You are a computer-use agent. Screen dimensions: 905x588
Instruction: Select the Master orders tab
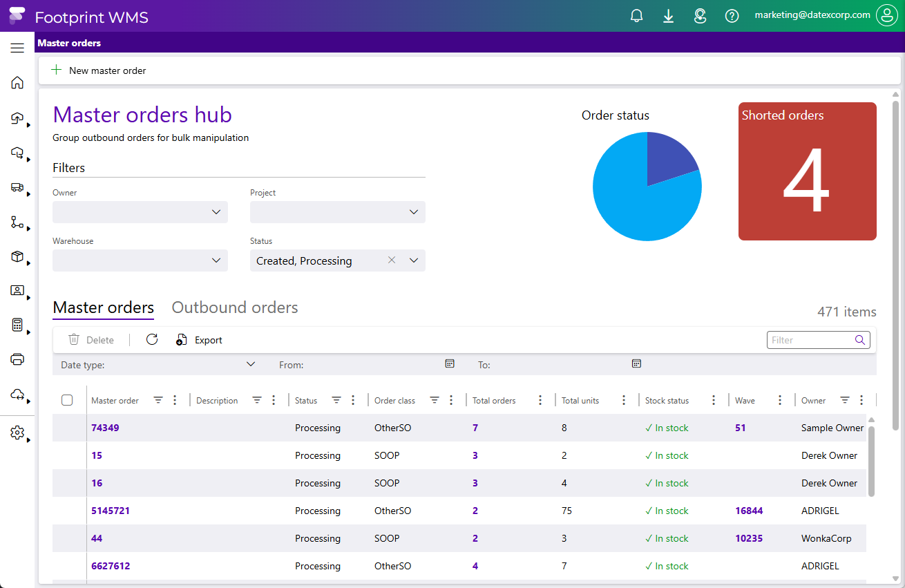(103, 307)
